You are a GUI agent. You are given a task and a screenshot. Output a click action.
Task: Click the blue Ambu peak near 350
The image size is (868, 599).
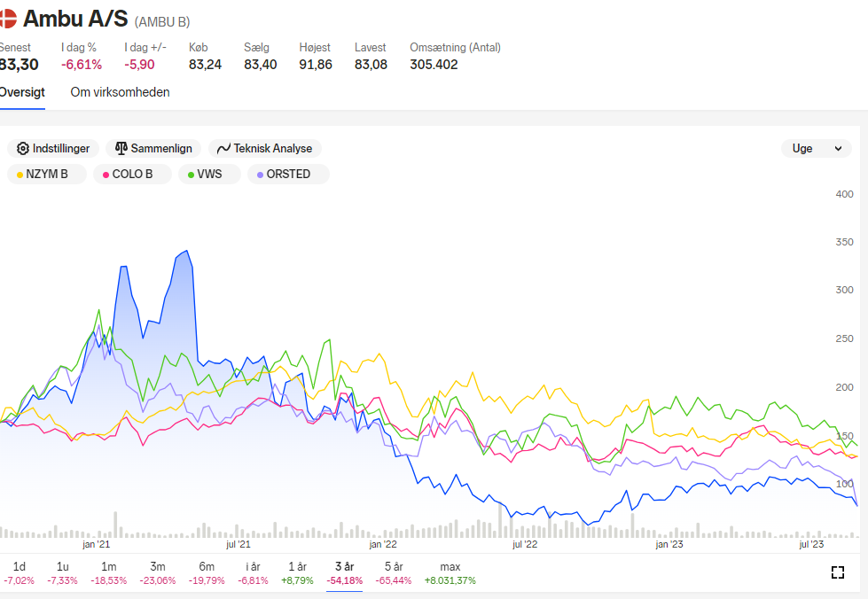(187, 251)
